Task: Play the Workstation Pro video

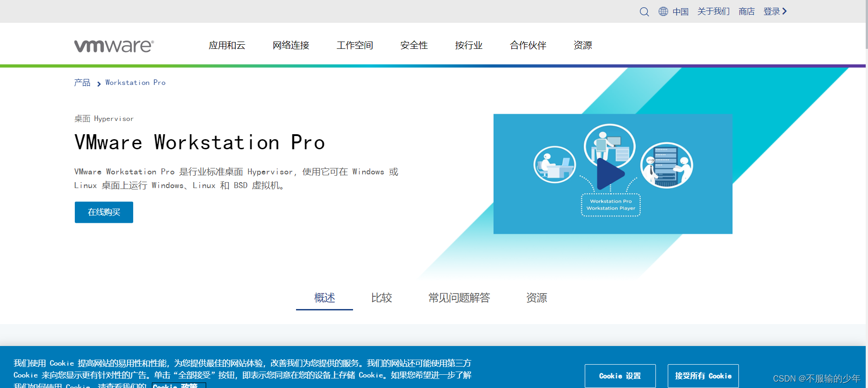Action: tap(610, 174)
